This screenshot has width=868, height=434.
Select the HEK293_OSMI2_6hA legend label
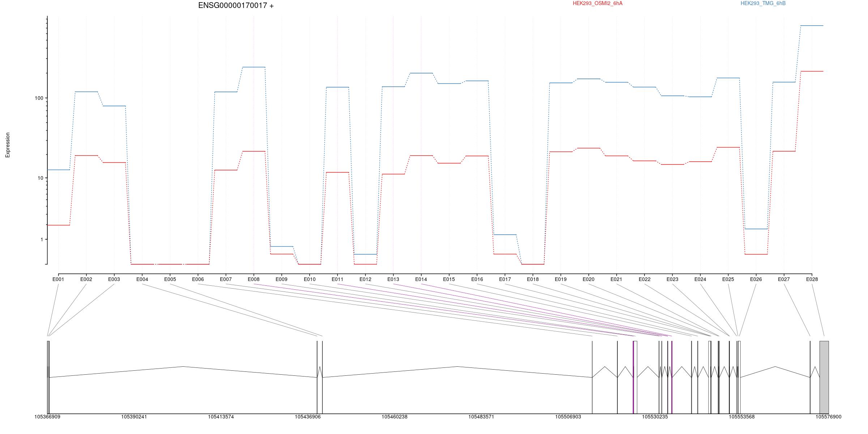coord(598,3)
